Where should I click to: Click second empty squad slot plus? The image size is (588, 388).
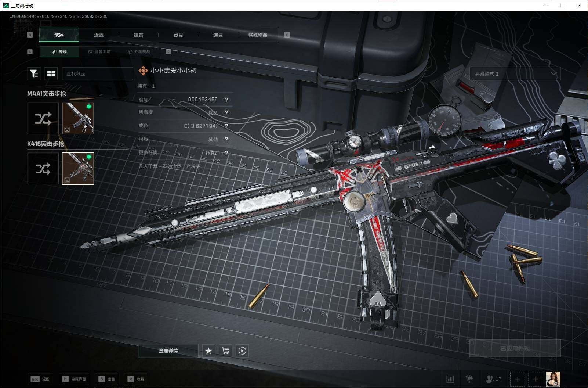[535, 379]
